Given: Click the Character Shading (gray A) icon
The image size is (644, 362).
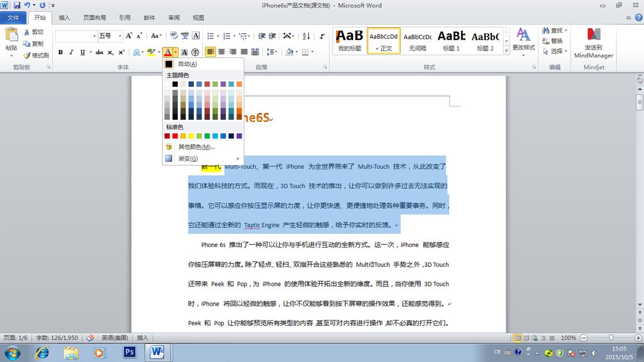Looking at the screenshot, I should [184, 52].
